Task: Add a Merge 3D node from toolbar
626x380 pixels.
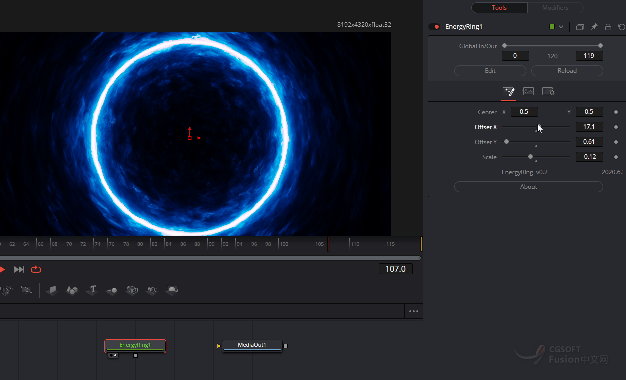Action: tap(112, 290)
